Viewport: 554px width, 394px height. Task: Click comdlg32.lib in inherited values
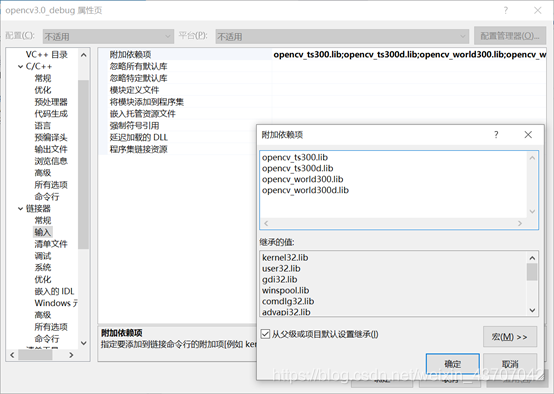point(288,301)
